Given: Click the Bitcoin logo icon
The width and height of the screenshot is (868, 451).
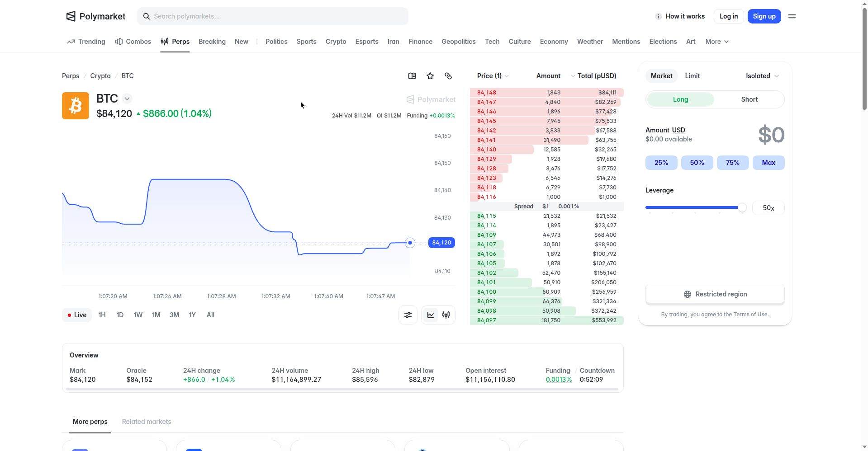Looking at the screenshot, I should click(76, 106).
